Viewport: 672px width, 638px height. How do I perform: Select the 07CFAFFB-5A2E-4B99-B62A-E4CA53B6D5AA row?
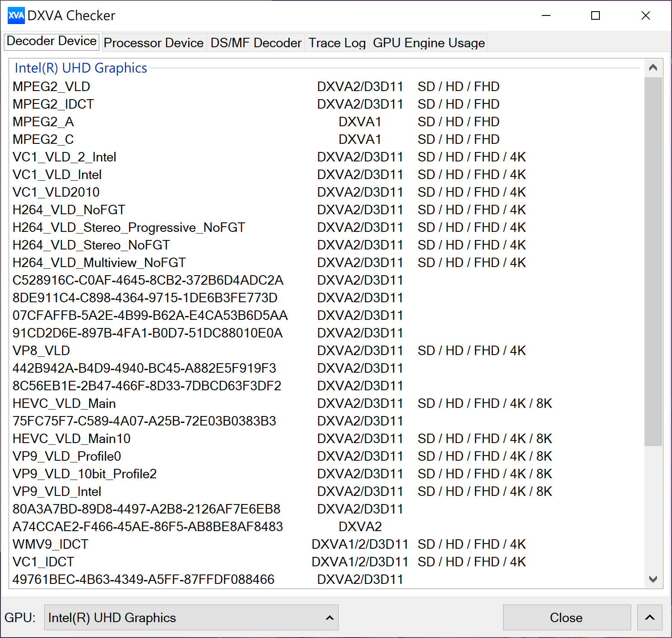coord(327,315)
